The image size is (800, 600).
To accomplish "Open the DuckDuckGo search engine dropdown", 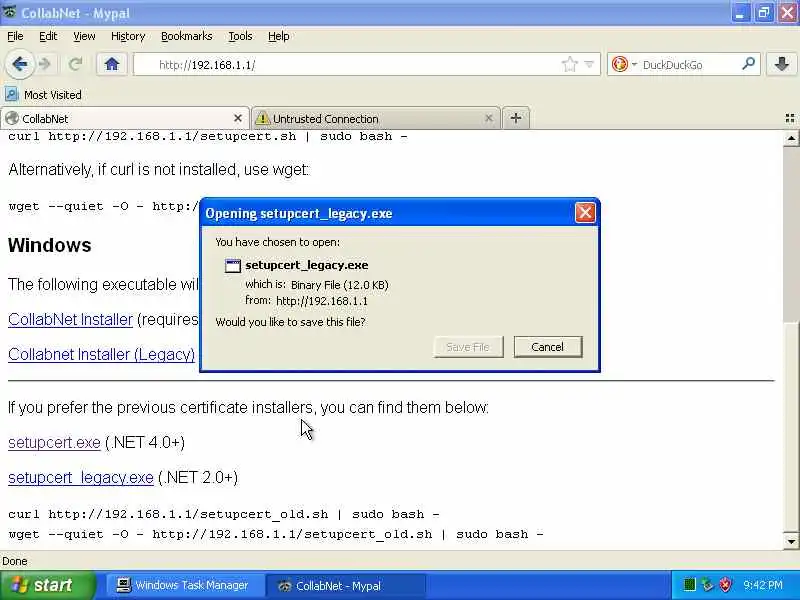I will click(x=634, y=65).
